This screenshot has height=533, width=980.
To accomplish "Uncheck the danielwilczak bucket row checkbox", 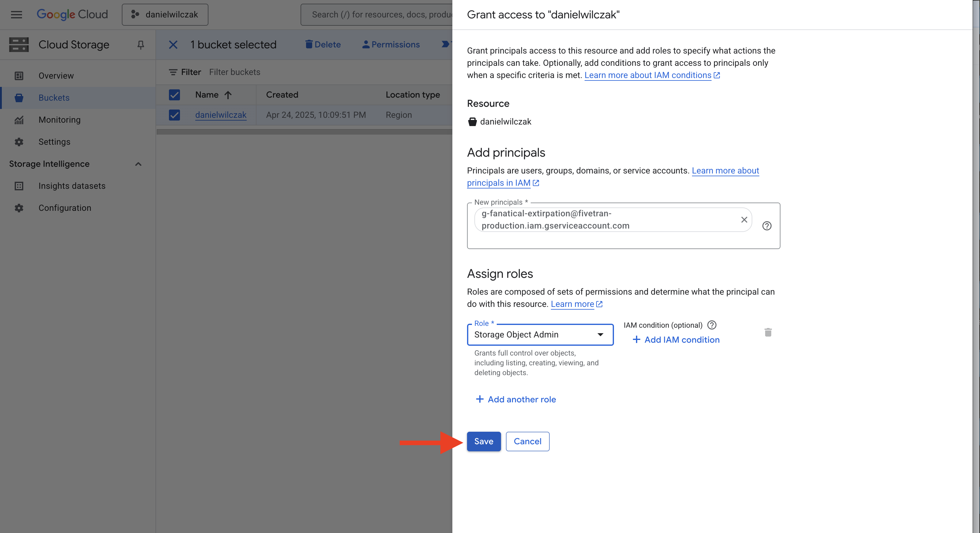I will pos(174,115).
